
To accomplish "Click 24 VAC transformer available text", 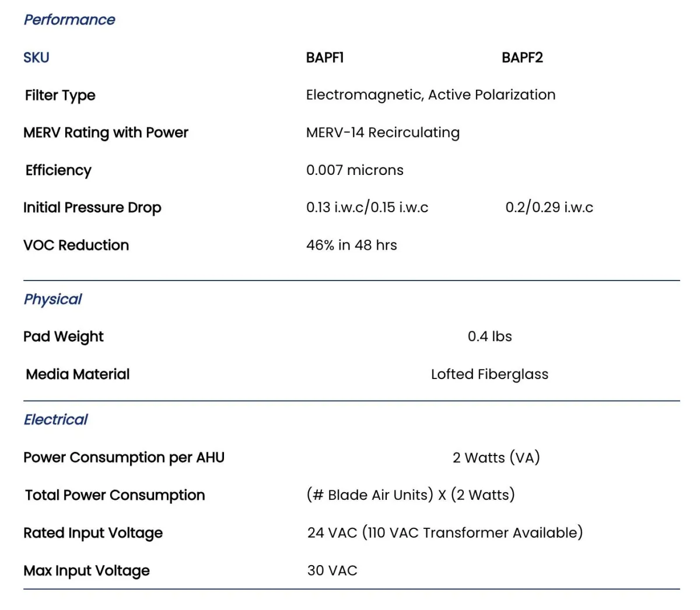I will 445,533.
